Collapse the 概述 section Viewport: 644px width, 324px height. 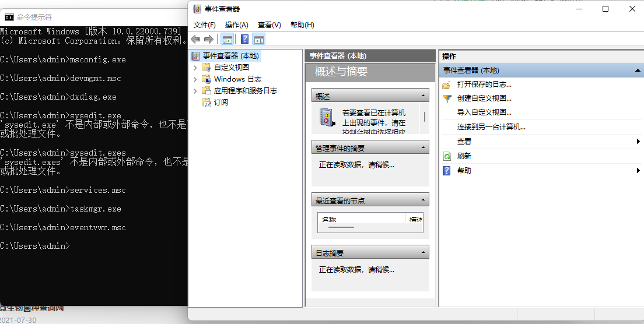[x=423, y=96]
